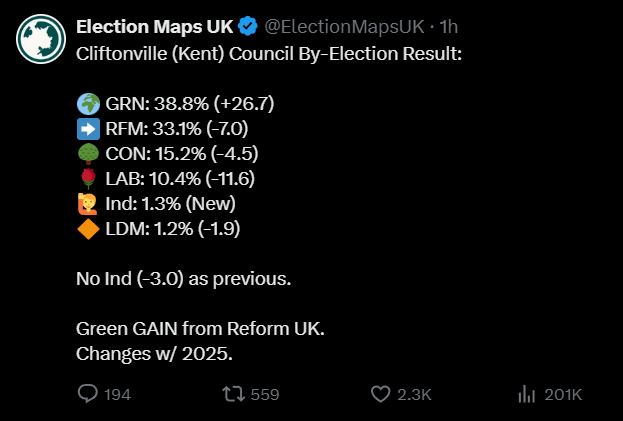
Task: Click the green globe emoji beside GRN
Action: pyautogui.click(x=86, y=102)
